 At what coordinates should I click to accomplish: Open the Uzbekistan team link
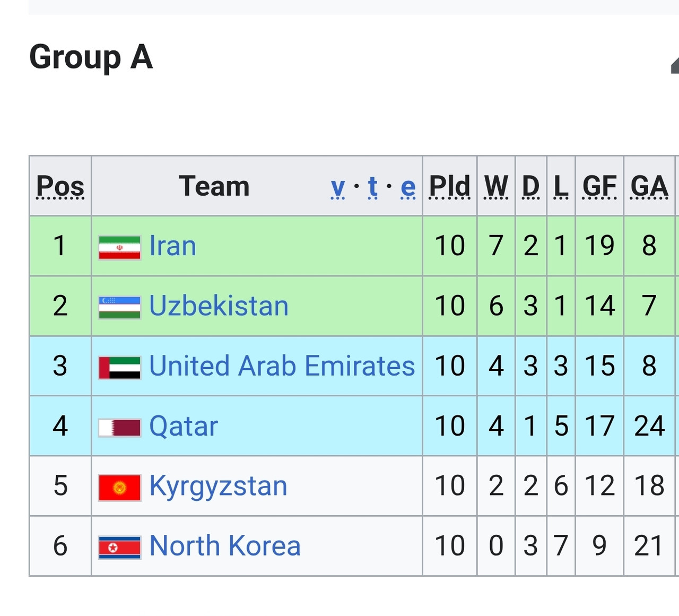point(219,306)
